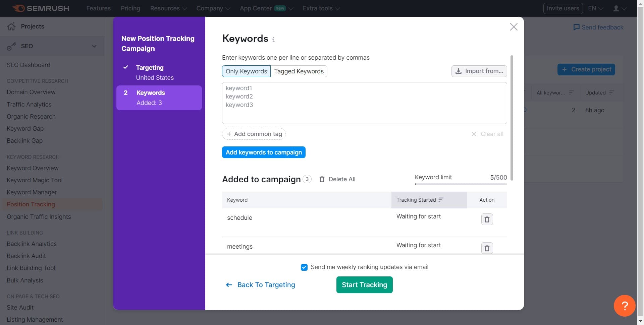Delete the keyword 'schedule' using its trash icon
The height and width of the screenshot is (325, 644).
pyautogui.click(x=487, y=219)
